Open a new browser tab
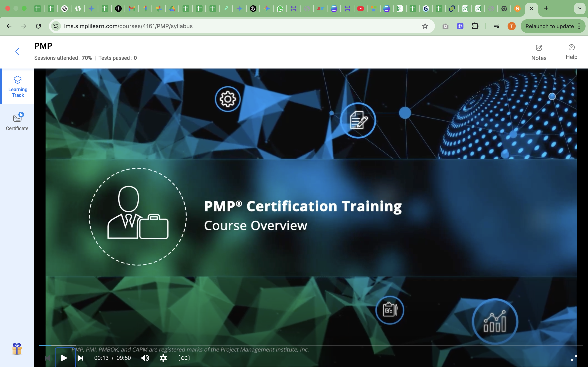Viewport: 588px width, 367px height. (546, 9)
